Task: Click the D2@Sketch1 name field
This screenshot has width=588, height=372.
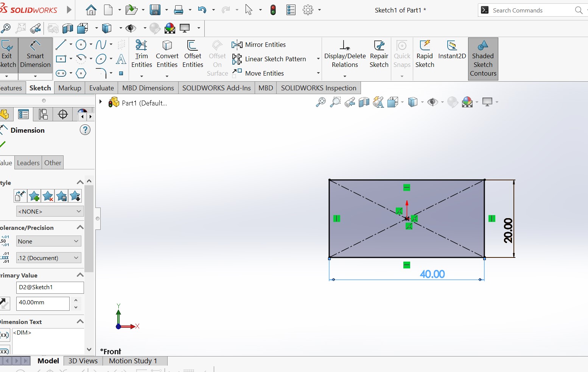Action: [50, 287]
